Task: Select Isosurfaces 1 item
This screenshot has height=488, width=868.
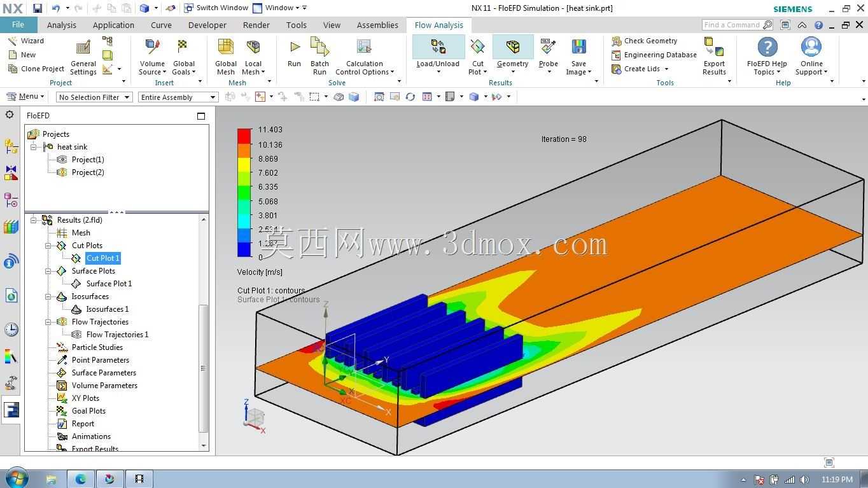Action: pyautogui.click(x=107, y=309)
